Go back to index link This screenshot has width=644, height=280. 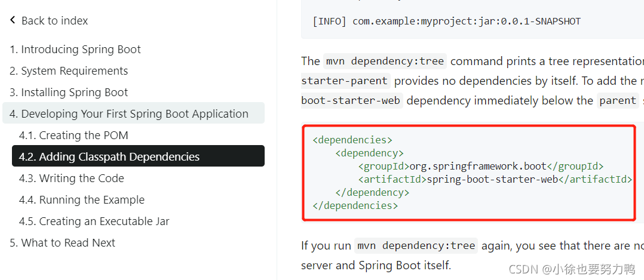click(x=54, y=20)
